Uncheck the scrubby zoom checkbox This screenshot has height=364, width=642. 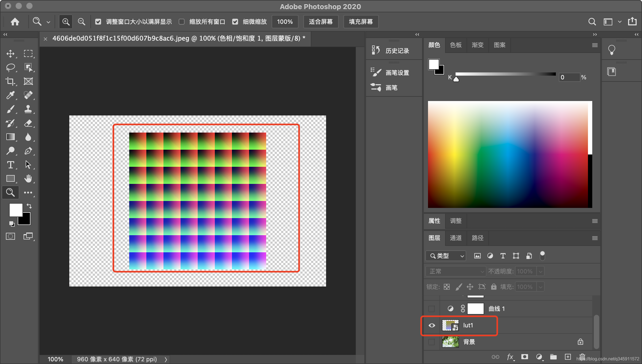(235, 22)
